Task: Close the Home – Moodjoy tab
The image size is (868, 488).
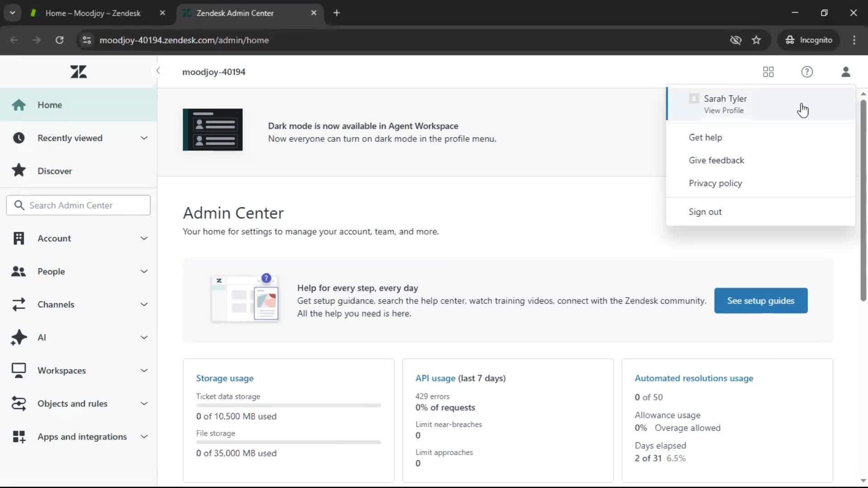Action: [162, 13]
